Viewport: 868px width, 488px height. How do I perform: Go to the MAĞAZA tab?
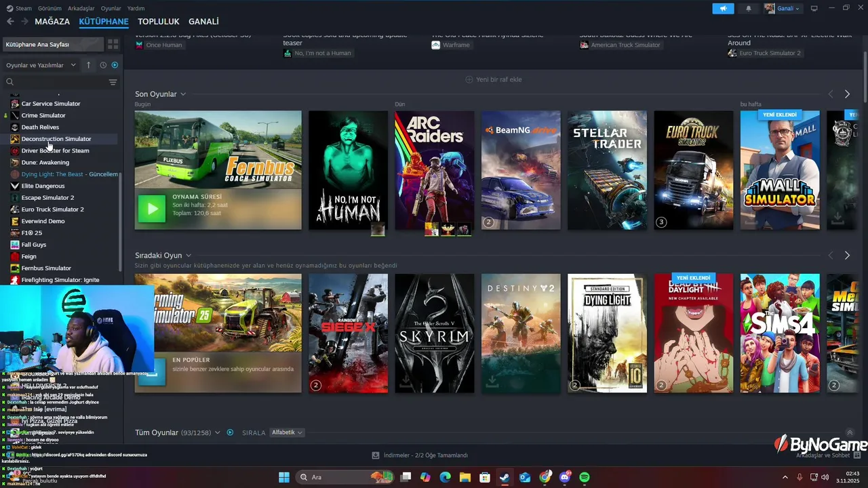pos(52,22)
